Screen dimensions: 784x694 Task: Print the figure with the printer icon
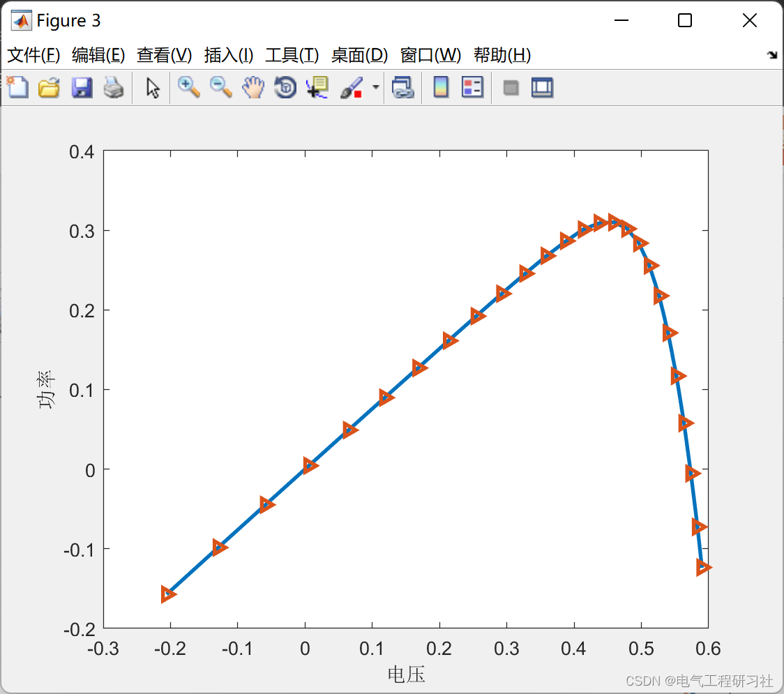pos(114,88)
